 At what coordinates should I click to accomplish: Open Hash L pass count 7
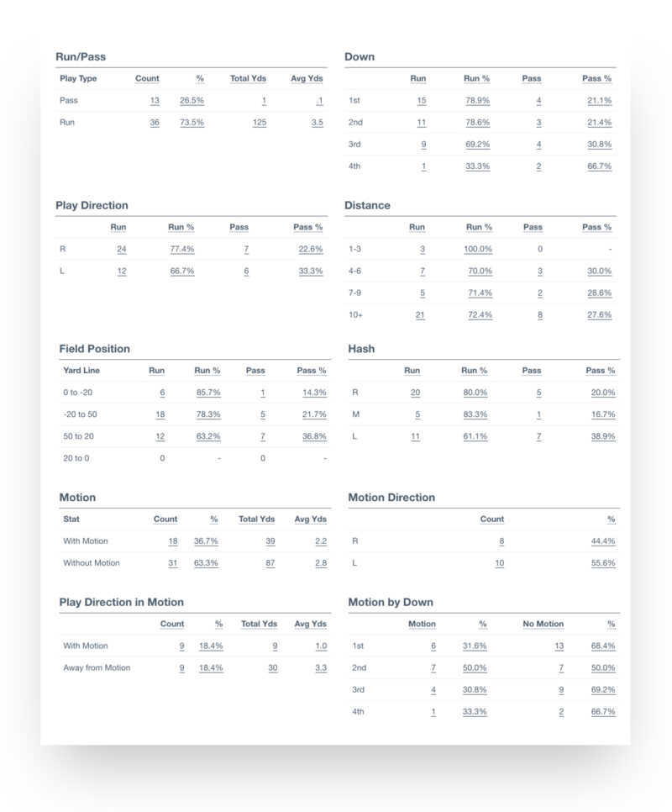(x=539, y=436)
